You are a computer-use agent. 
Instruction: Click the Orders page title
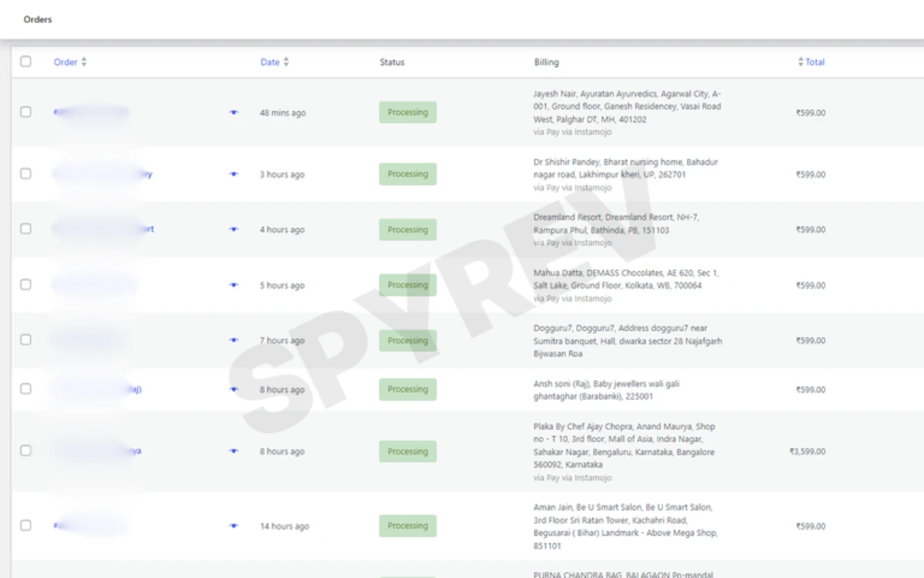coord(38,19)
